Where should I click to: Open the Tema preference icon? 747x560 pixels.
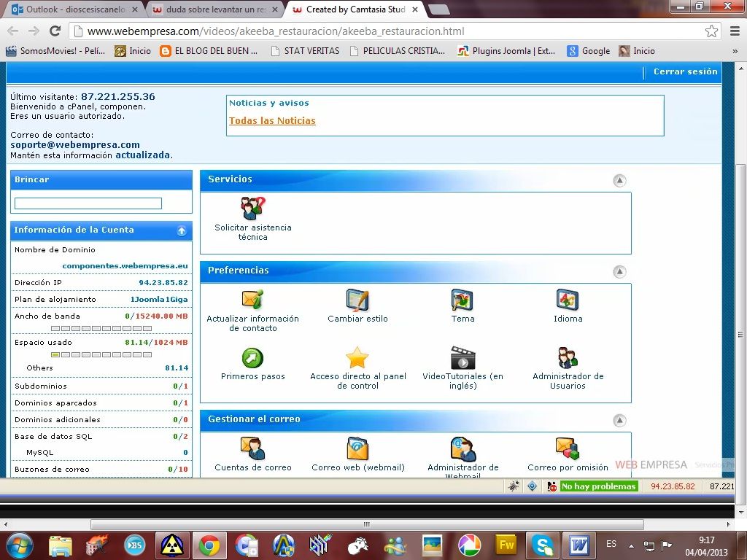462,300
